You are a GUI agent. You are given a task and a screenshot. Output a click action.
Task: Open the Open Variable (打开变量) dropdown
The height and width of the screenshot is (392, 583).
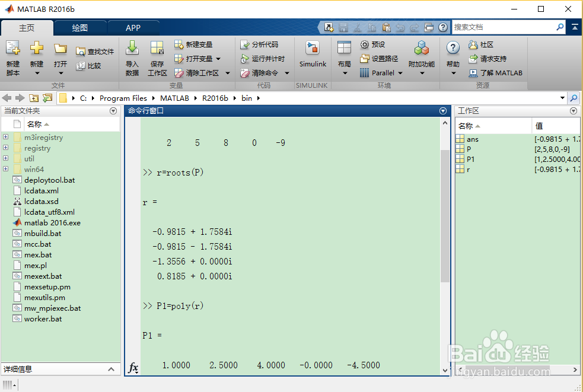pyautogui.click(x=218, y=59)
